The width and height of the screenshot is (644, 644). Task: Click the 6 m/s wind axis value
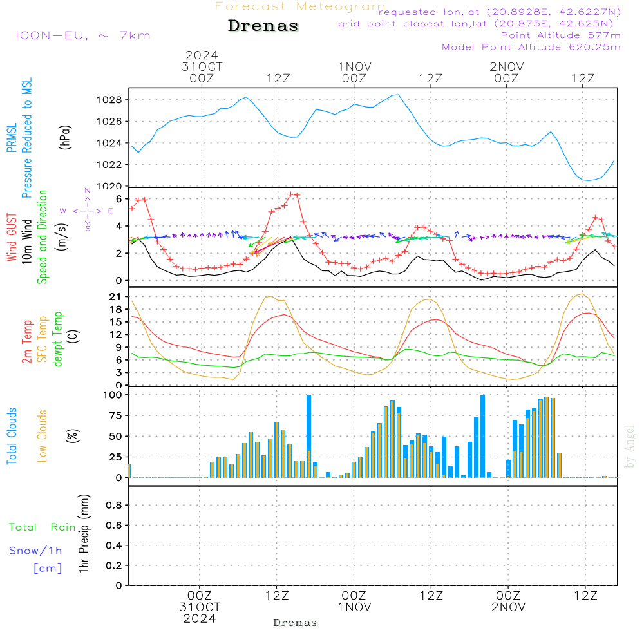119,199
